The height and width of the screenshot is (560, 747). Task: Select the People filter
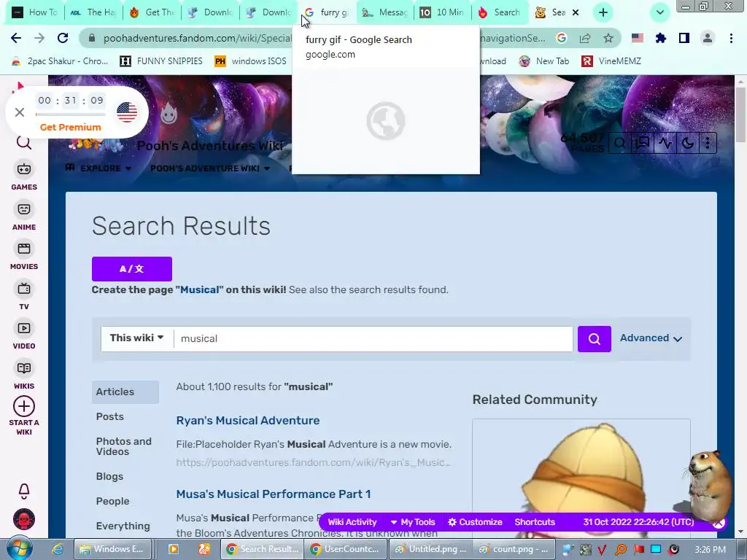pos(112,502)
